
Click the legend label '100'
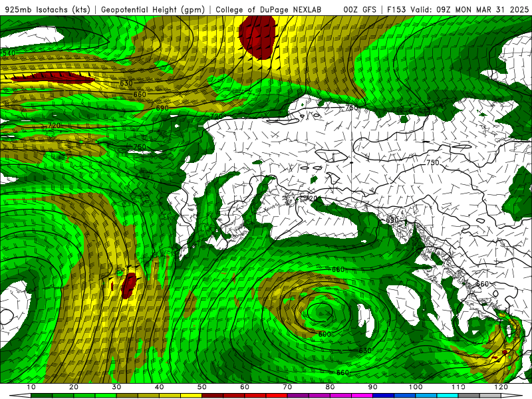point(416,387)
